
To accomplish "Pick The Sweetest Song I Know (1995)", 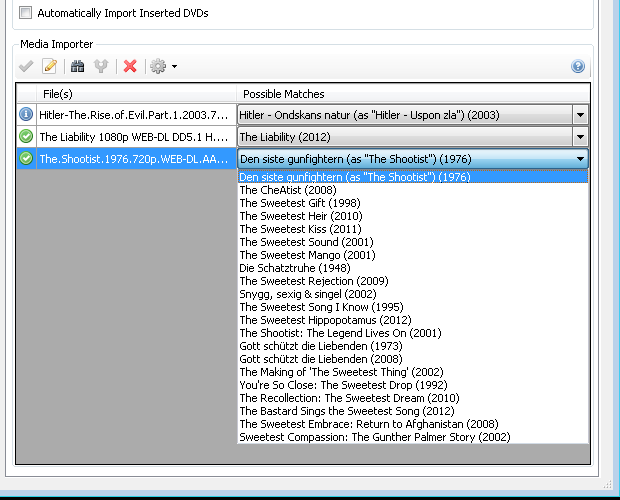I will click(413, 307).
